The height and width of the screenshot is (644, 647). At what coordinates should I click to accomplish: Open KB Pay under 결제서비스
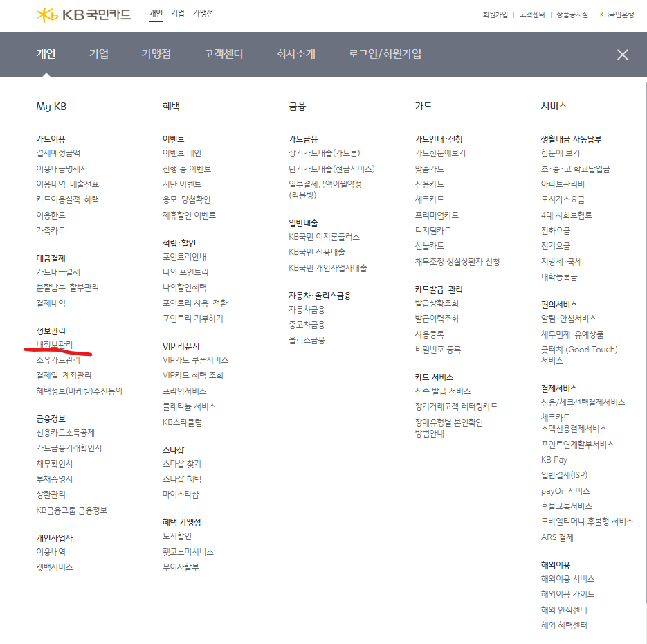(554, 460)
